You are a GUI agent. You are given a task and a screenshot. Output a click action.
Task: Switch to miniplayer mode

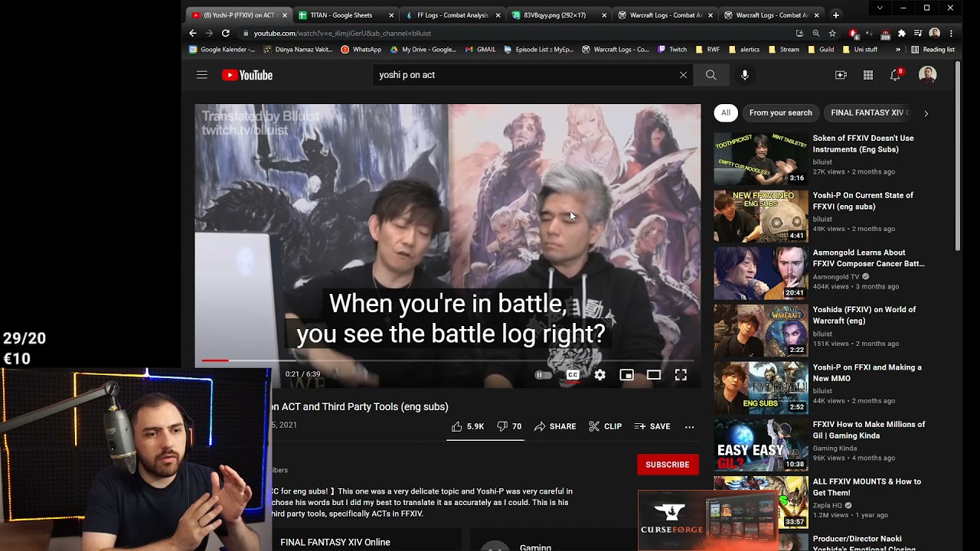[x=626, y=375]
